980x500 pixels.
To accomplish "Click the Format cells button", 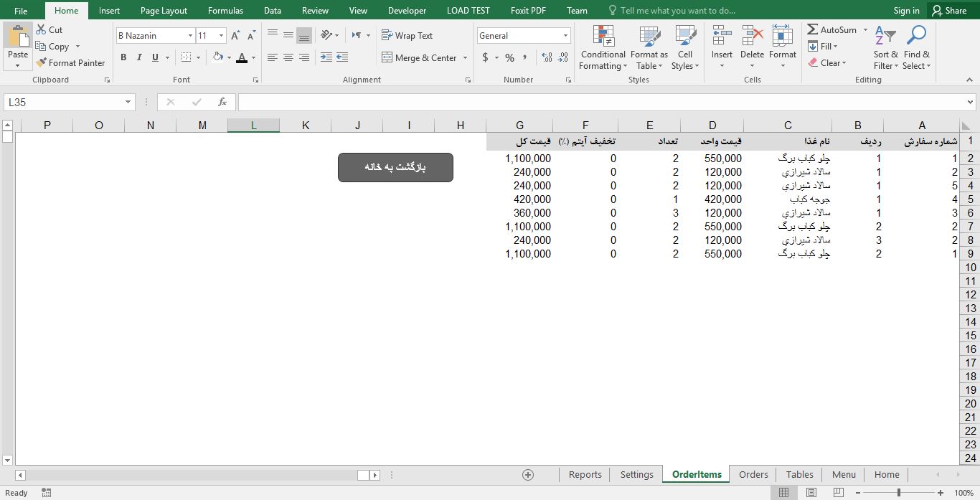I will click(782, 47).
